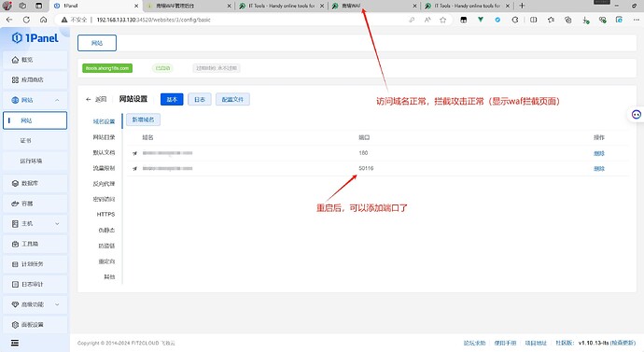Open the 计划任务 scheduled tasks icon
This screenshot has height=352, width=644.
[x=15, y=264]
